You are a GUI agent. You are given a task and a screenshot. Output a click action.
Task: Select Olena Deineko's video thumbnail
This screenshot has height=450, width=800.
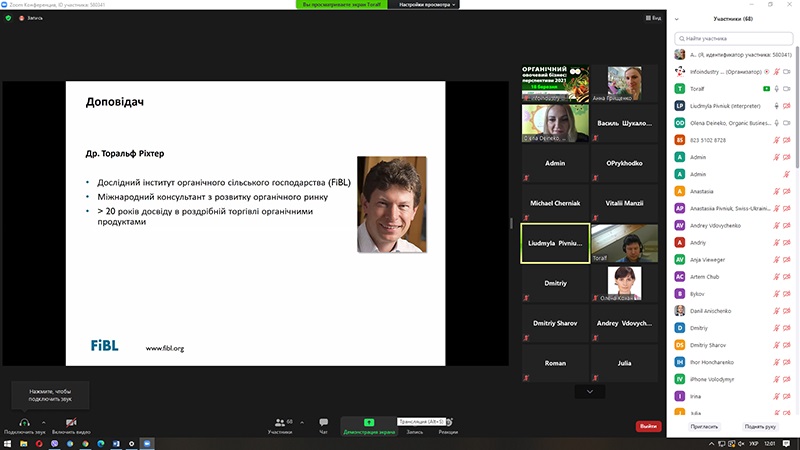click(x=555, y=123)
